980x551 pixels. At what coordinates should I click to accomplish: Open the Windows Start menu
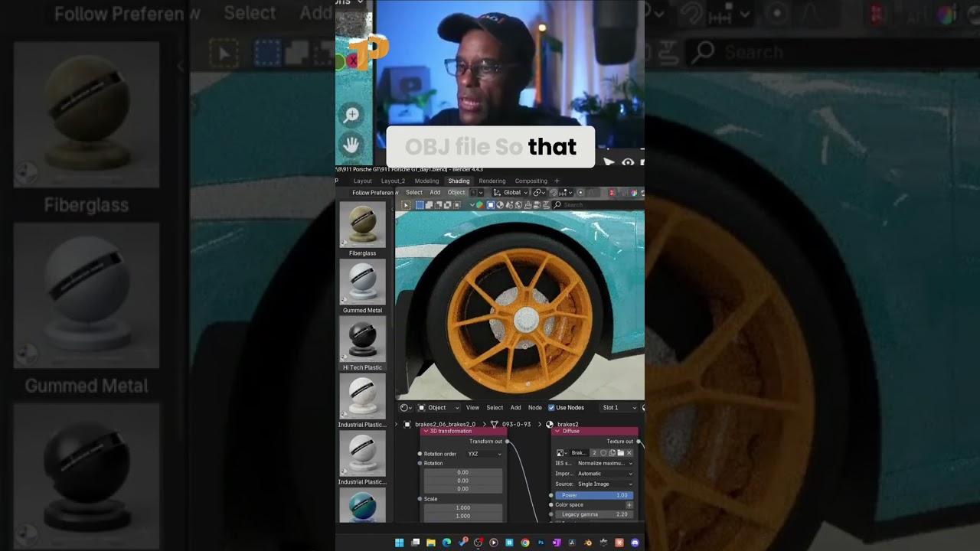pos(399,543)
